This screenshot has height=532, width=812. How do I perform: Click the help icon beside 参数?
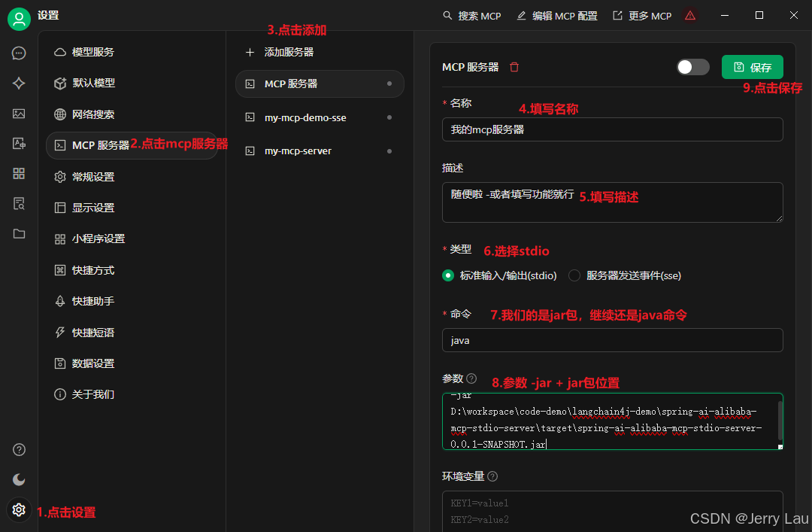tap(471, 378)
